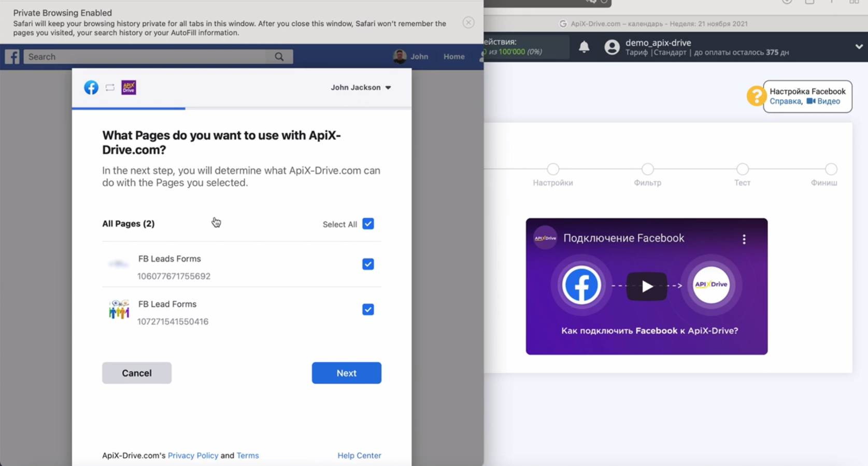The image size is (868, 466).
Task: Open the Privacy Policy link
Action: [193, 456]
